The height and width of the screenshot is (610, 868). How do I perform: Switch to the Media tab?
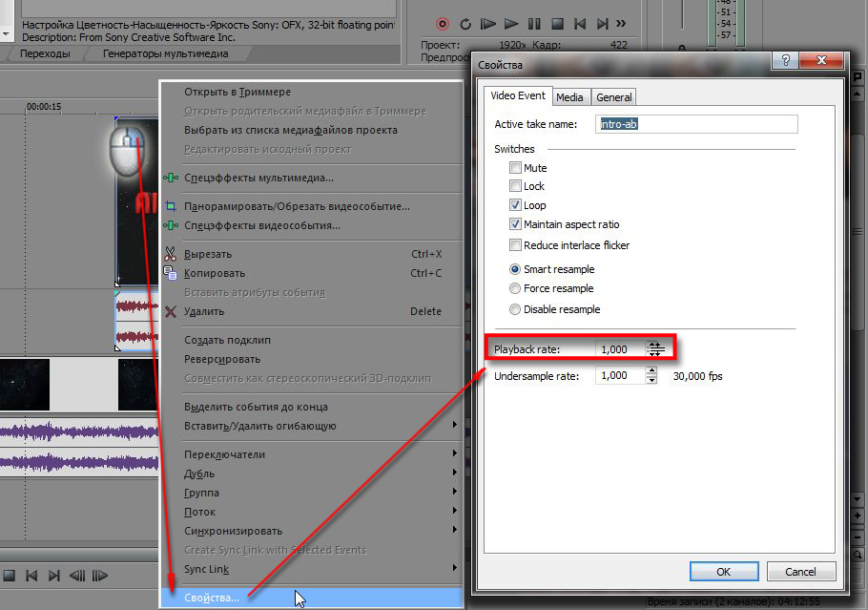pyautogui.click(x=569, y=96)
